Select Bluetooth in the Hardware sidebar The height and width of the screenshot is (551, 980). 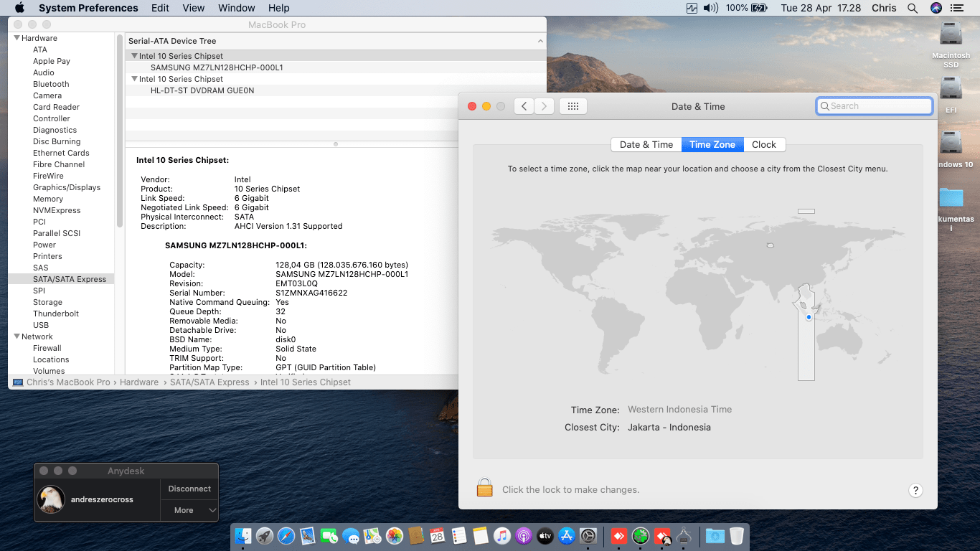tap(51, 84)
